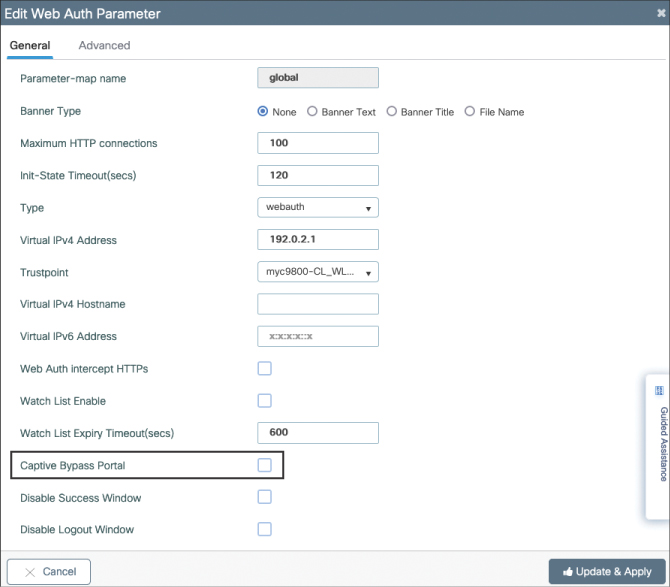Viewport: 670px width, 587px height.
Task: Choose Banner Text radio option
Action: (312, 112)
